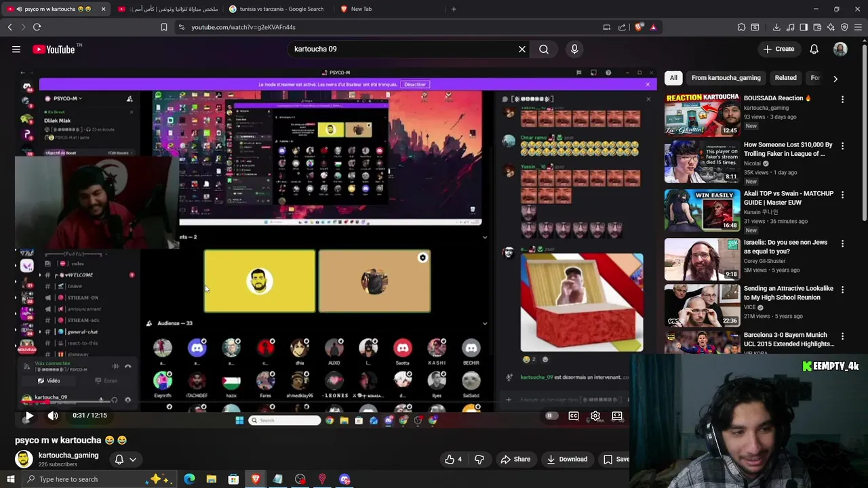Open kartoucha_gaming channel avatar
The width and height of the screenshot is (868, 488).
(x=24, y=459)
